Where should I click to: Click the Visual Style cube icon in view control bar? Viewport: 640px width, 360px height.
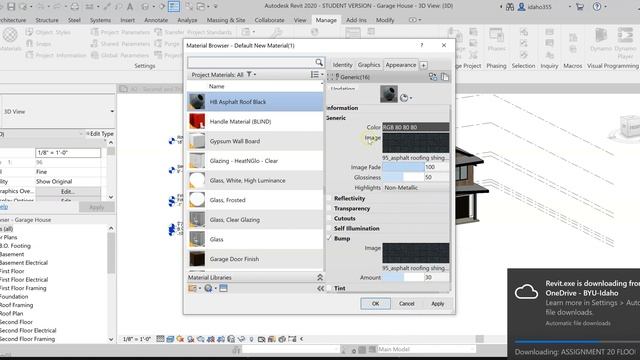[170, 339]
